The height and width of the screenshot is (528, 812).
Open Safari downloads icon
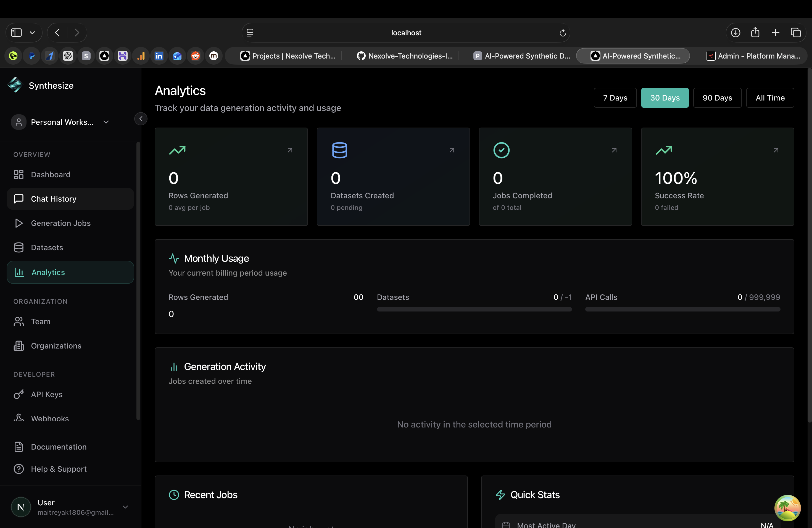(735, 33)
